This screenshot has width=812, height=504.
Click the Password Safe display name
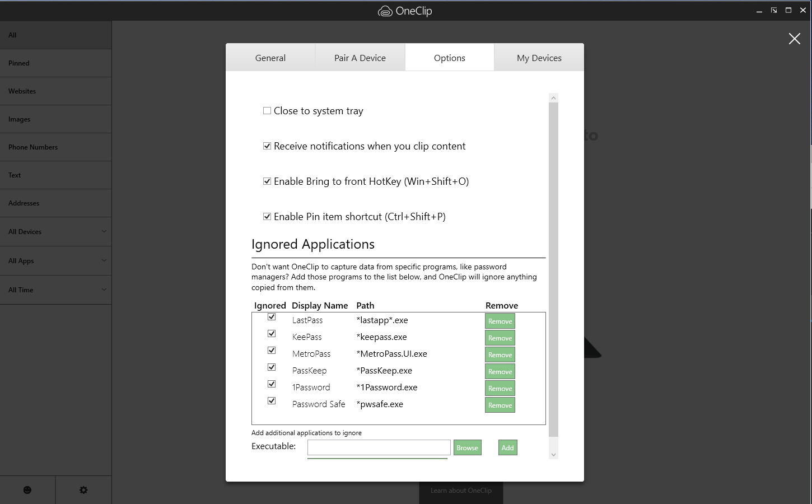[x=319, y=404]
